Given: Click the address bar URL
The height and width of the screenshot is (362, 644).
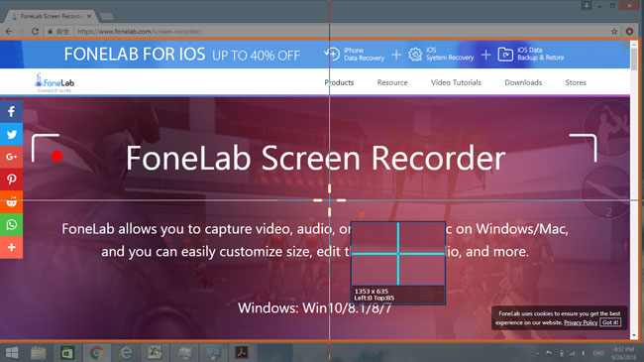Looking at the screenshot, I should click(x=140, y=32).
